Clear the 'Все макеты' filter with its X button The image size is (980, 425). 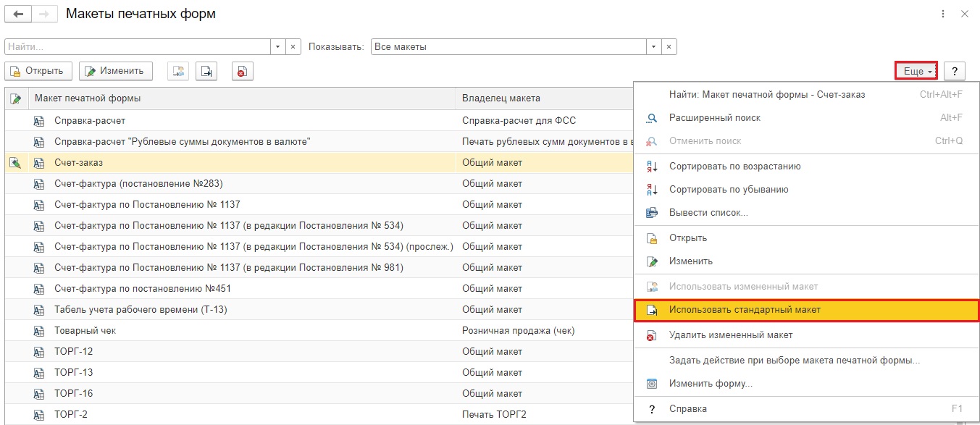pyautogui.click(x=669, y=46)
